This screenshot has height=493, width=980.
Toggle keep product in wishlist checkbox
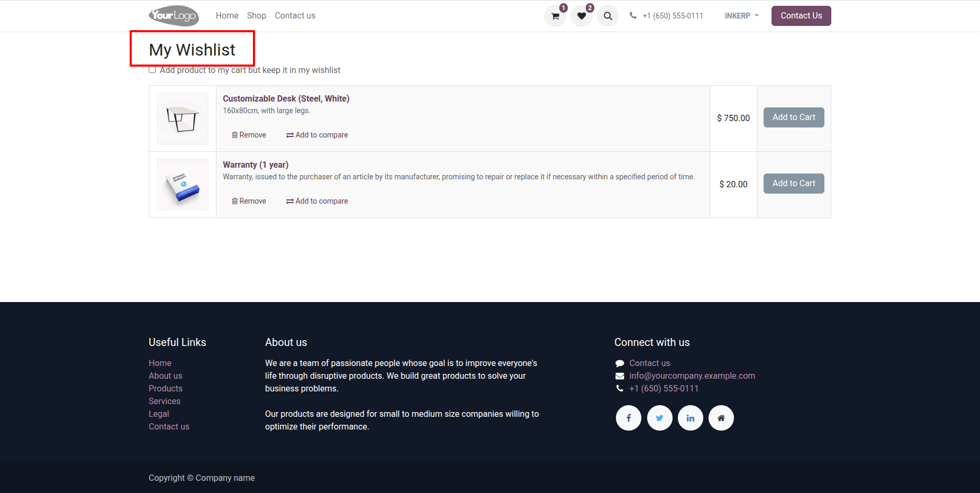tap(152, 70)
